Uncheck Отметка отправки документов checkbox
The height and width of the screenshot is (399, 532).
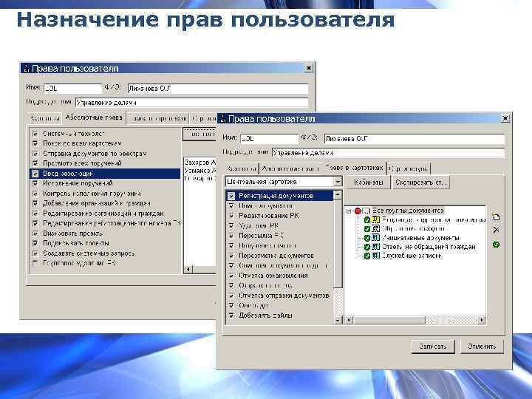tap(231, 296)
